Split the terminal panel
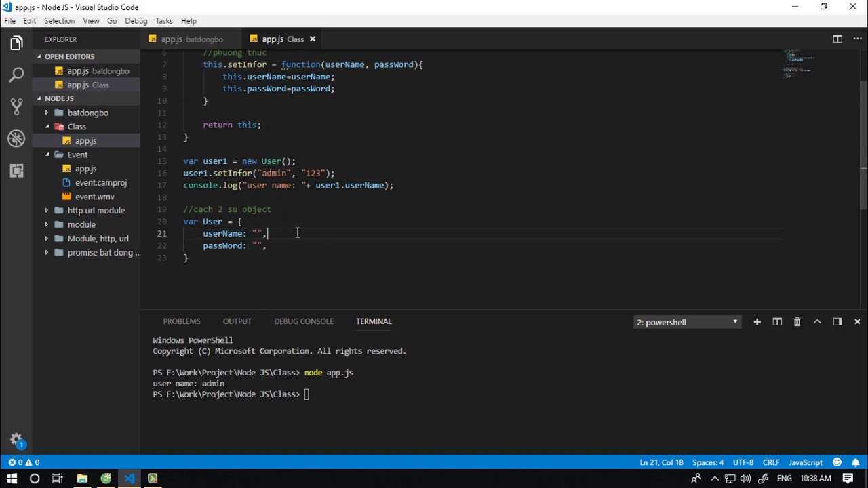868x488 pixels. point(777,322)
